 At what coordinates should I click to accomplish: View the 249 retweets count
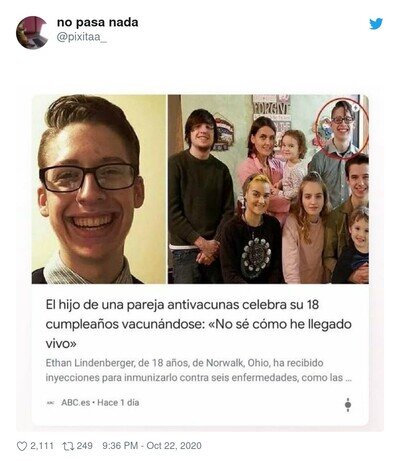click(85, 446)
